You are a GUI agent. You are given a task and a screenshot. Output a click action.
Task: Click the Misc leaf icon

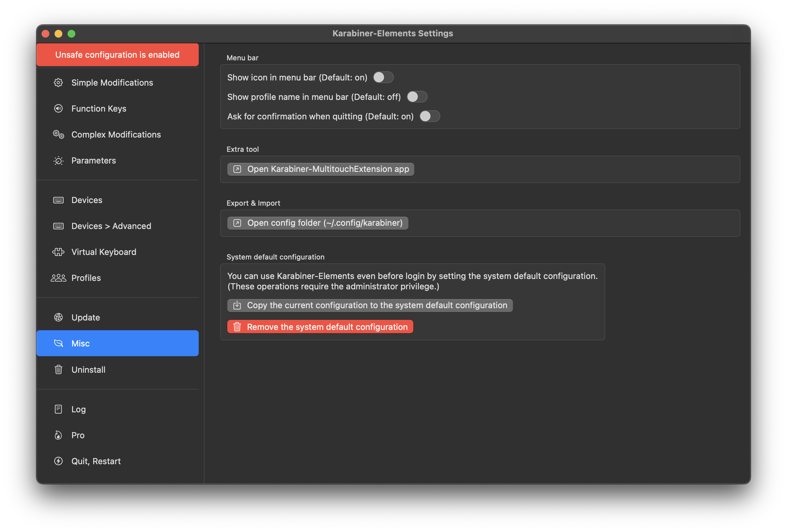pos(58,344)
